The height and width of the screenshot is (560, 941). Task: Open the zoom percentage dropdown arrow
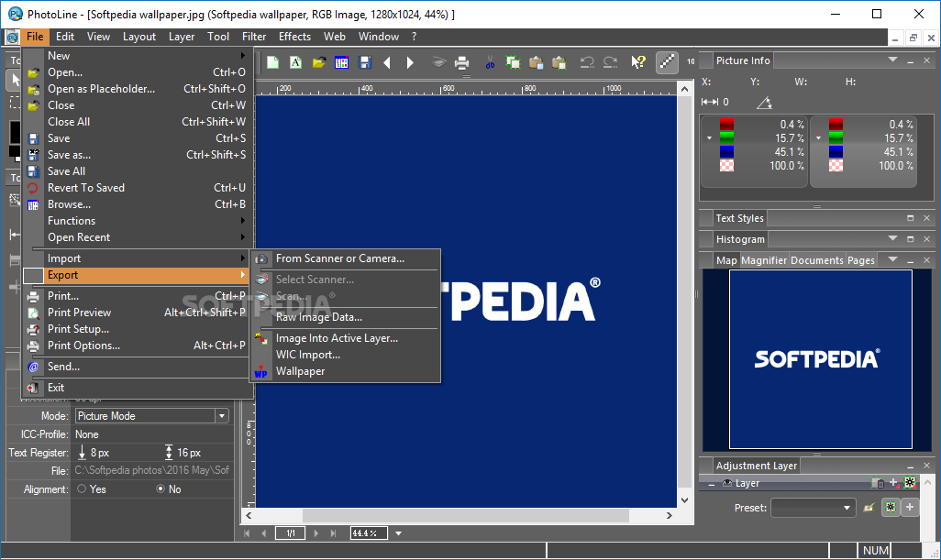pyautogui.click(x=398, y=533)
